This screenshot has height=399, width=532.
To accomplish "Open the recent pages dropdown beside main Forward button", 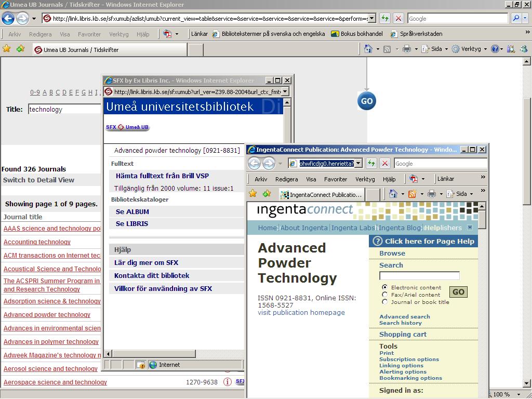I will point(34,19).
